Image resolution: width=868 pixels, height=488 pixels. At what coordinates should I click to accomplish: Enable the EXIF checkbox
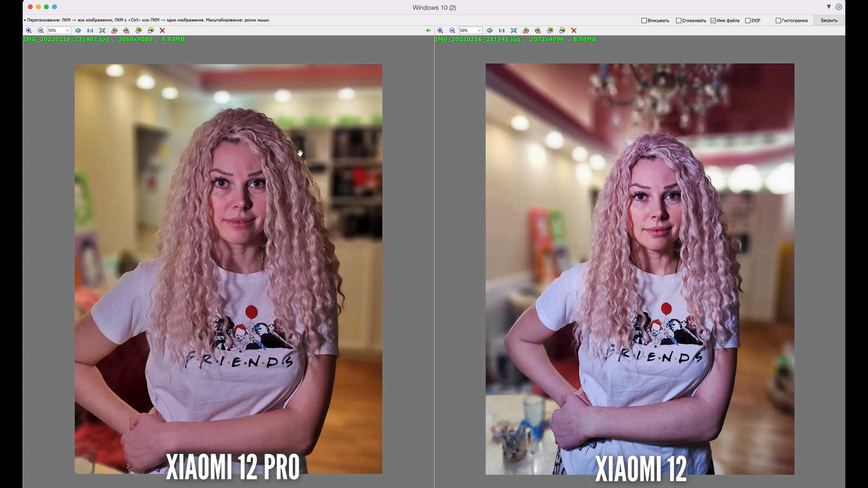click(748, 21)
